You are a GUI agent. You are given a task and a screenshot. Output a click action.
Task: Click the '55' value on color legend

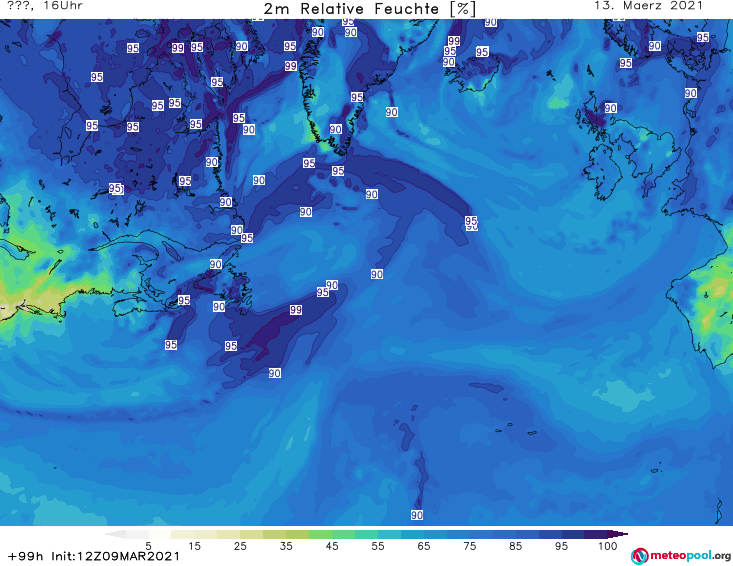(377, 546)
